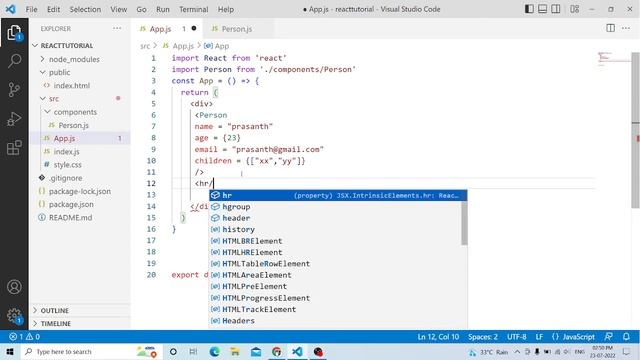Image resolution: width=640 pixels, height=360 pixels.
Task: Open the Edit menu
Action: pos(53,9)
